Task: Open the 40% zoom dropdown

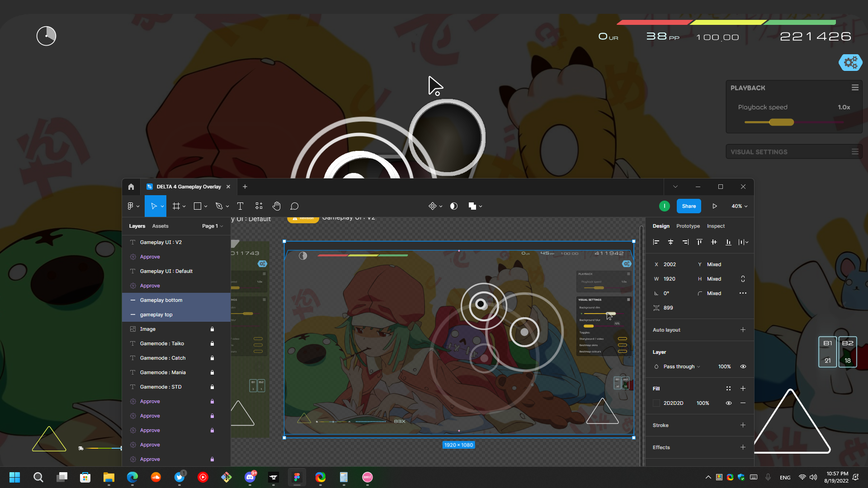Action: point(740,206)
